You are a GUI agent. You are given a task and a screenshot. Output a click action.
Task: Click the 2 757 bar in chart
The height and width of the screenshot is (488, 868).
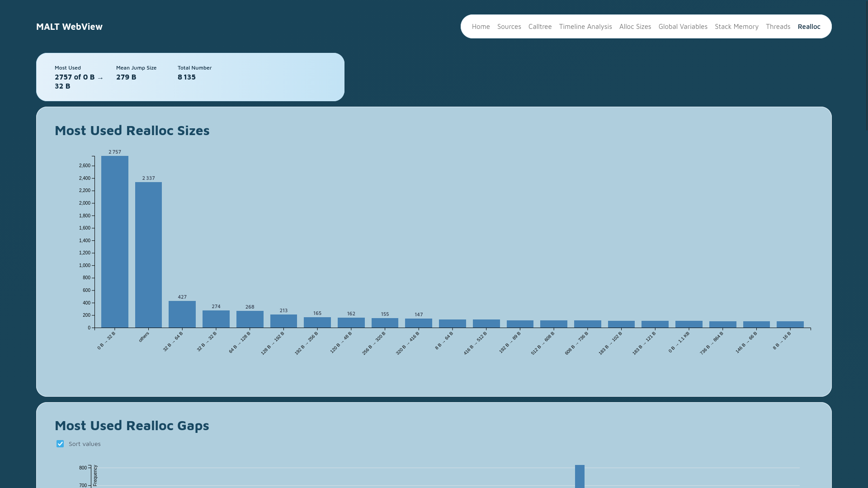coord(115,242)
